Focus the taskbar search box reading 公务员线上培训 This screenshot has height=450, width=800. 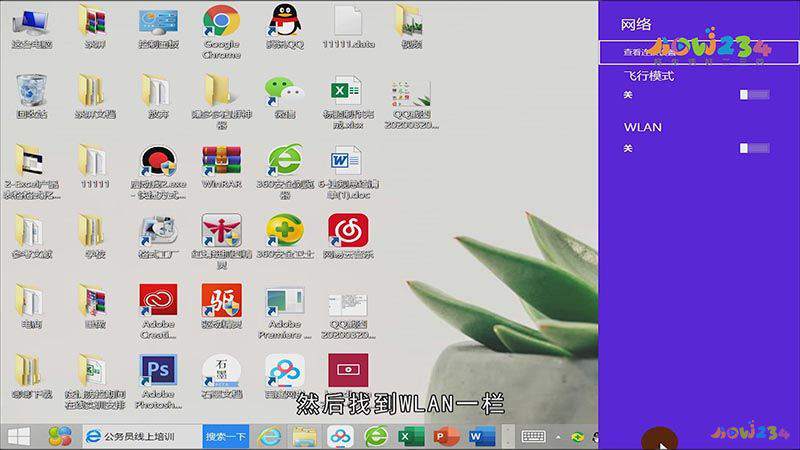pos(142,437)
